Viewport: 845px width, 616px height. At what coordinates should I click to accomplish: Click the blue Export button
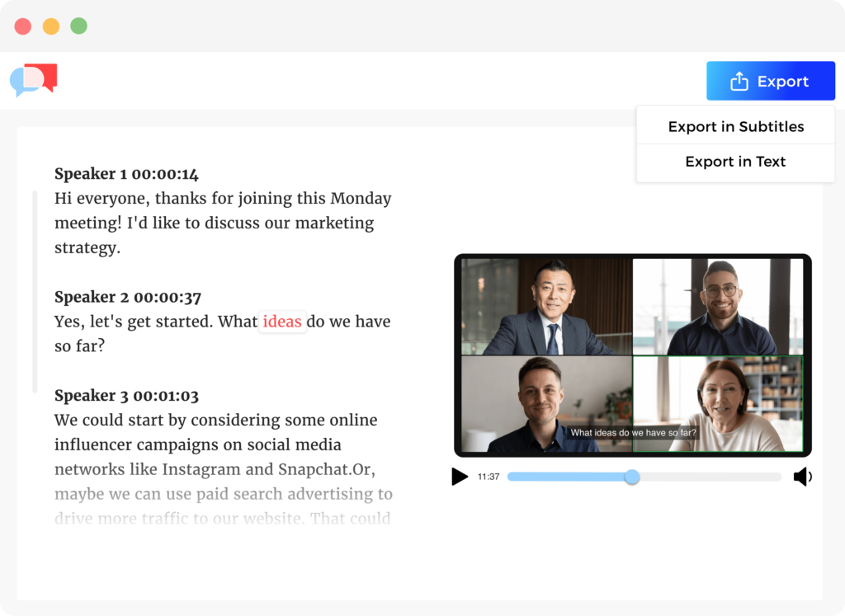771,80
